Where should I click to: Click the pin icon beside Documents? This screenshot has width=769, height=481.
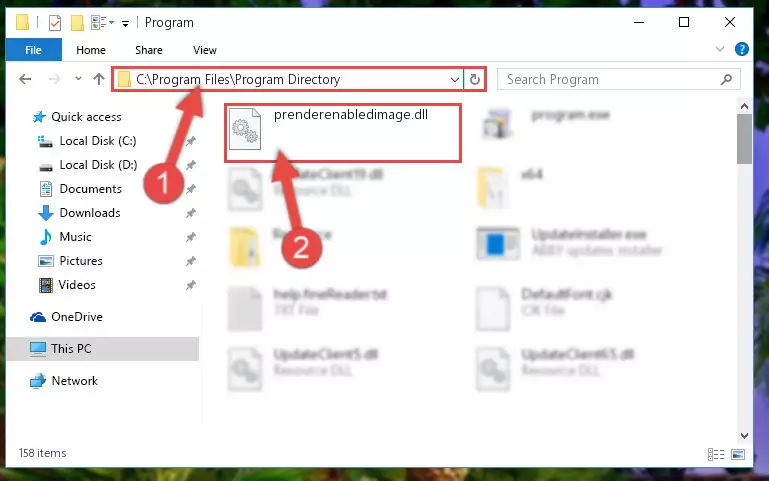tap(190, 189)
